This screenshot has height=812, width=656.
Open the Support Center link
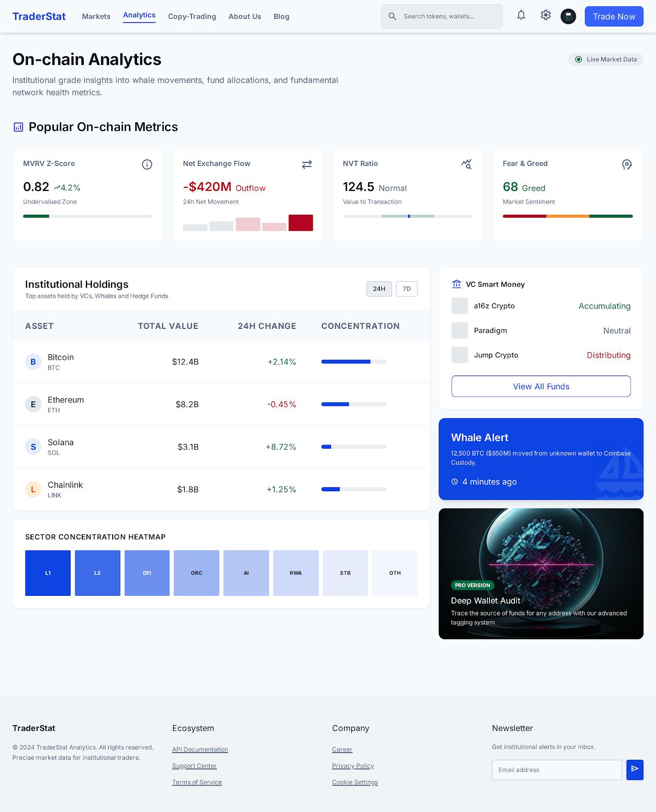(194, 766)
